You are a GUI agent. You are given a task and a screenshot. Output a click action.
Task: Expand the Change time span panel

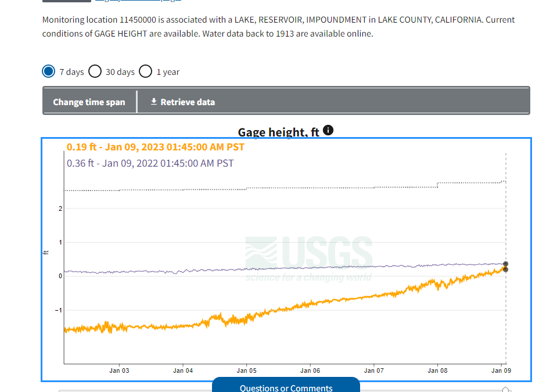(x=89, y=102)
